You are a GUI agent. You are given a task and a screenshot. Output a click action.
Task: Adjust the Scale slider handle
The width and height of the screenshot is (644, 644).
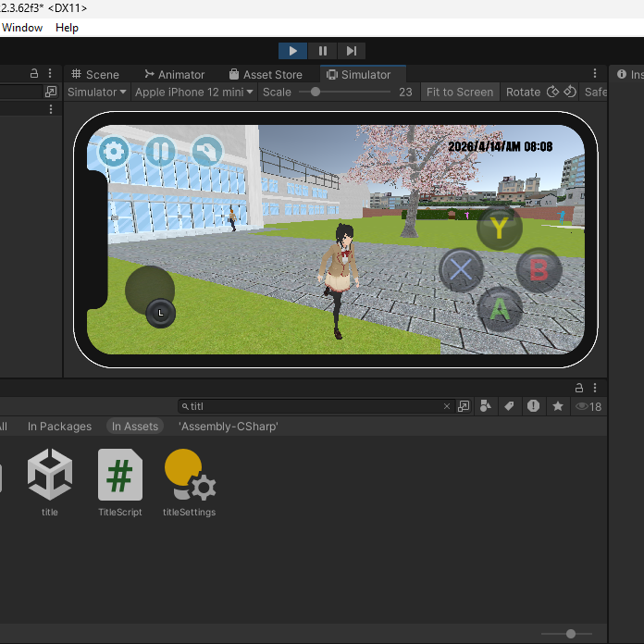click(315, 92)
